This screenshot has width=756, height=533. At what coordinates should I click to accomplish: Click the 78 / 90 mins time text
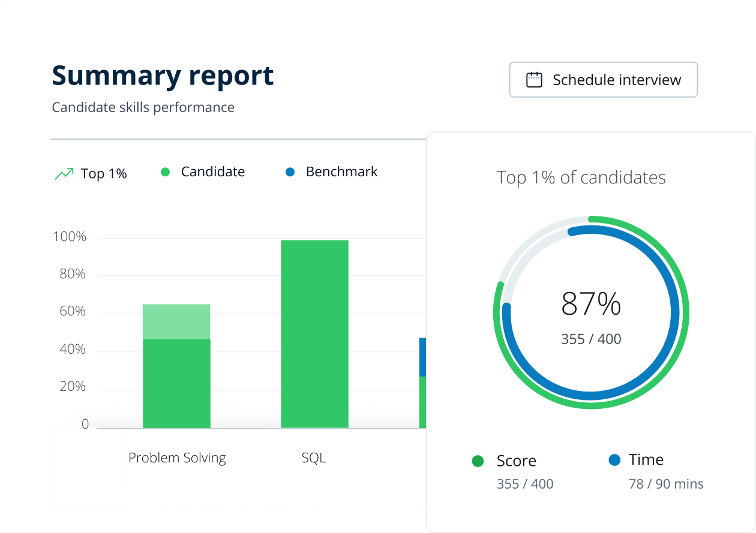[x=666, y=484]
